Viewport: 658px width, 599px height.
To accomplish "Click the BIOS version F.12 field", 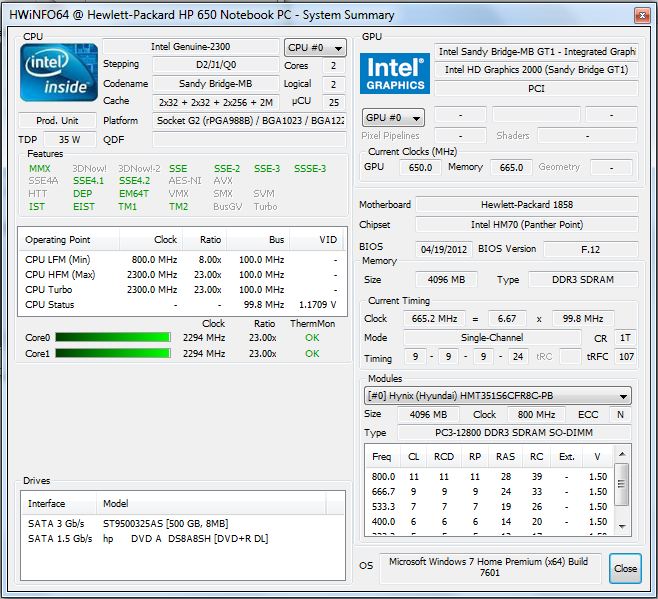I will coord(590,249).
